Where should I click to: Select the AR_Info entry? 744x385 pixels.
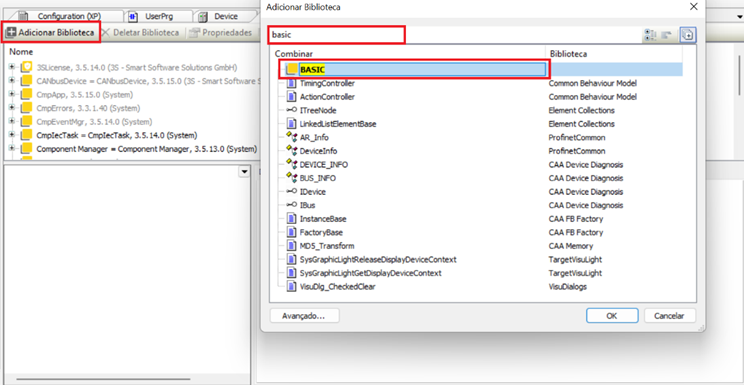(314, 137)
